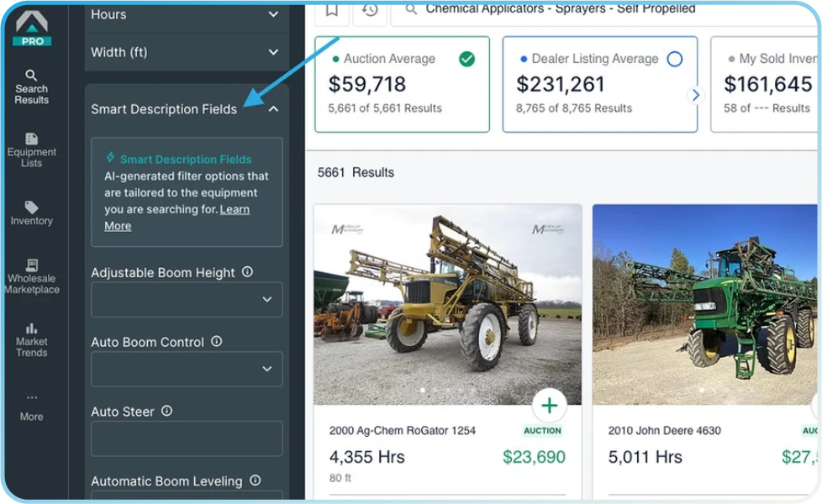Open 2010 John Deere 4630 title
This screenshot has width=822, height=504.
coord(664,431)
